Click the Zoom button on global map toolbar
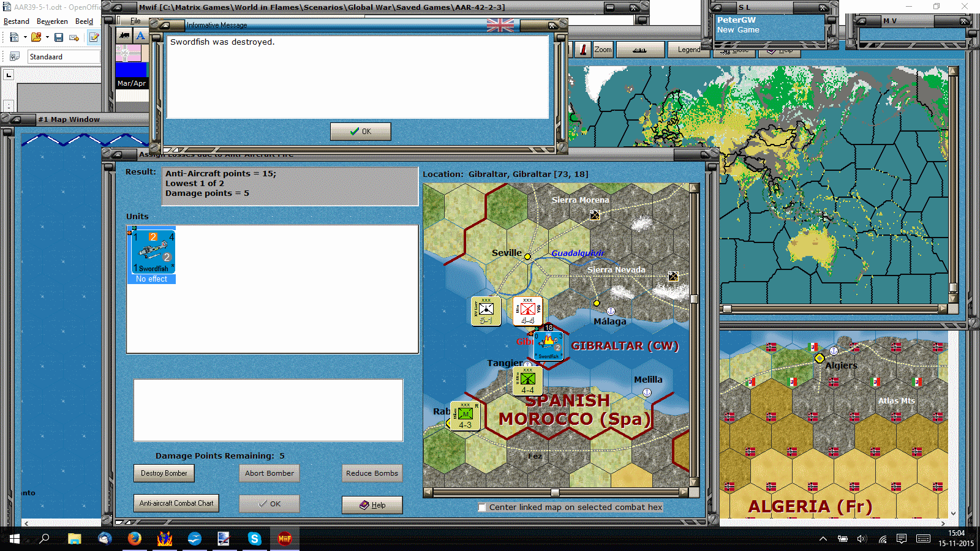Screen dimensions: 980x551 point(603,50)
